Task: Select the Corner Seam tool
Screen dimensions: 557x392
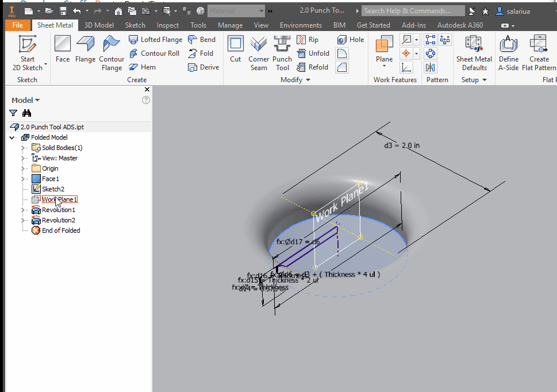Action: [259, 52]
